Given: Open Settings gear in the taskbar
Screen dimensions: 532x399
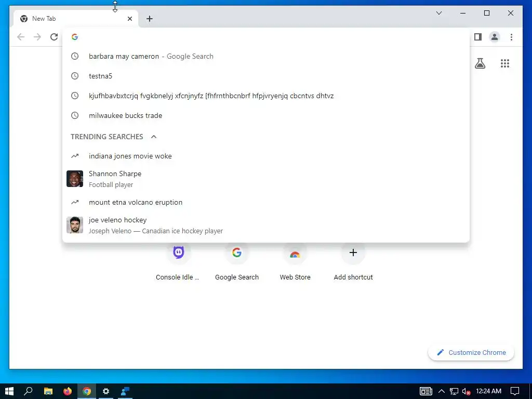Looking at the screenshot, I should 106,391.
